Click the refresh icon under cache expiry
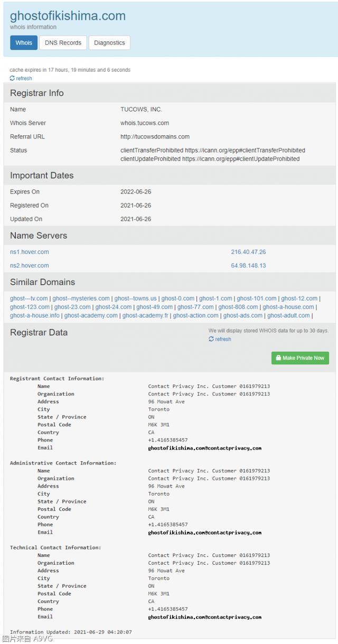Image resolution: width=338 pixels, height=644 pixels. 12,78
